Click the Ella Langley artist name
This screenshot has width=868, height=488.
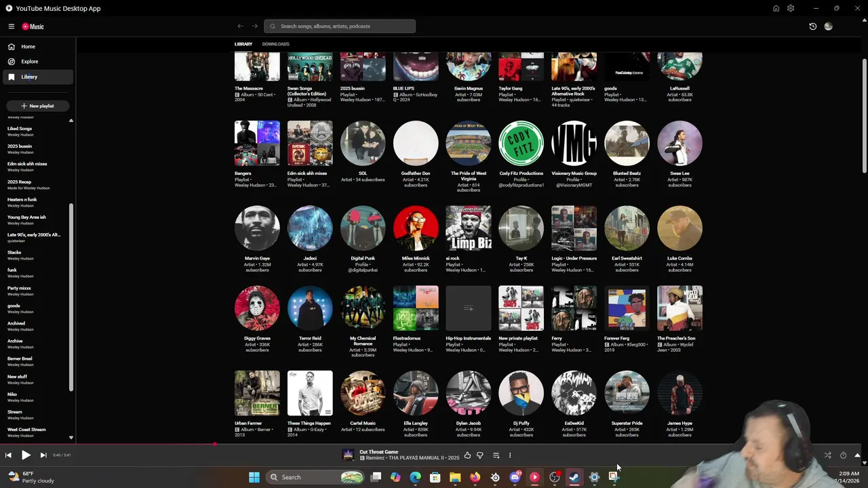416,424
